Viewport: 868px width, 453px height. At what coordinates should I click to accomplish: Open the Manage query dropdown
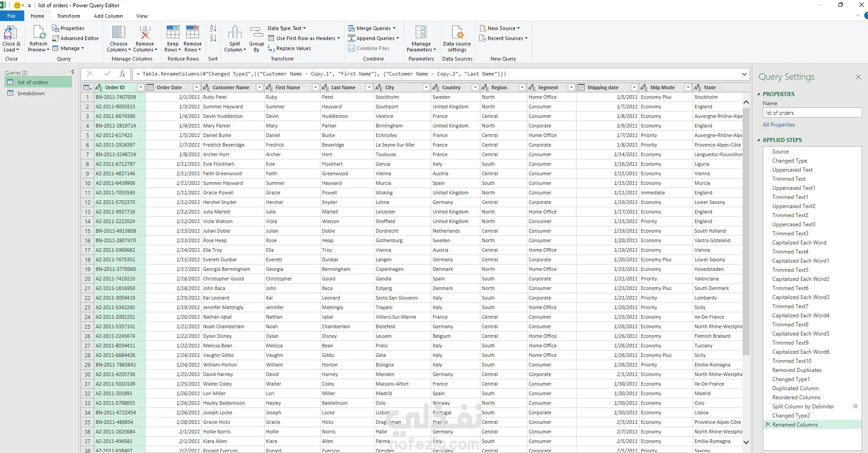click(x=68, y=48)
